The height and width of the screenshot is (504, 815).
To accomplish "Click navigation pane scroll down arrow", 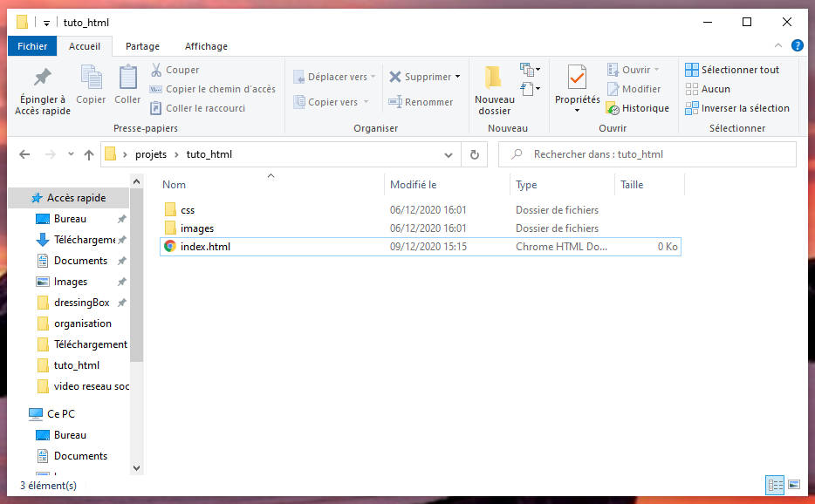I will coord(136,467).
